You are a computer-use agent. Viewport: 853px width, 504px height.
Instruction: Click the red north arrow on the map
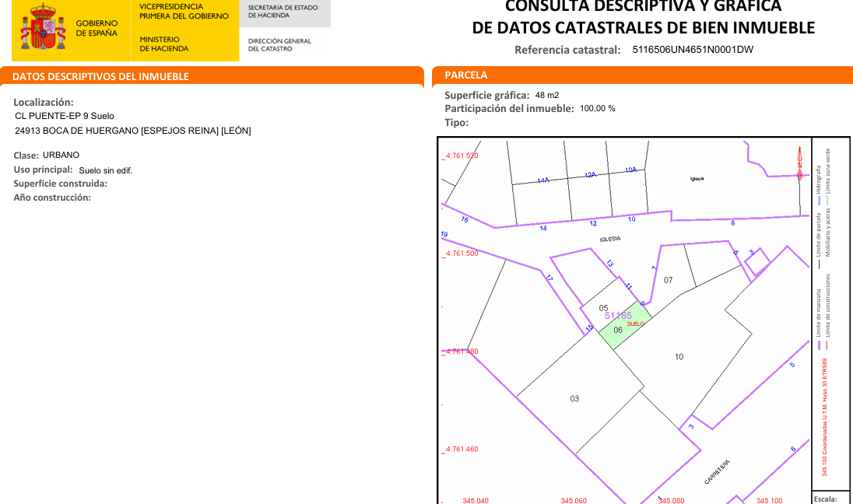800,163
